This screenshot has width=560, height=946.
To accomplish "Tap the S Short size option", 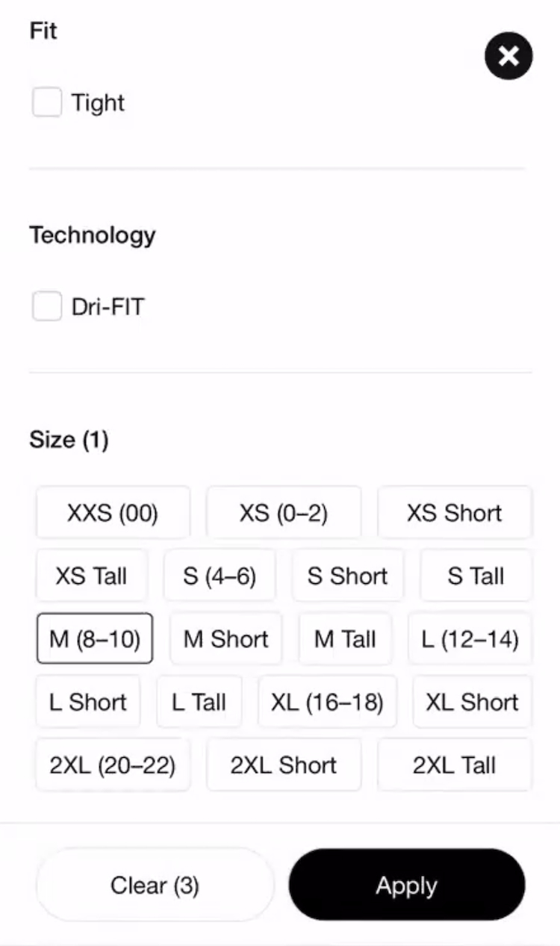I will [347, 576].
